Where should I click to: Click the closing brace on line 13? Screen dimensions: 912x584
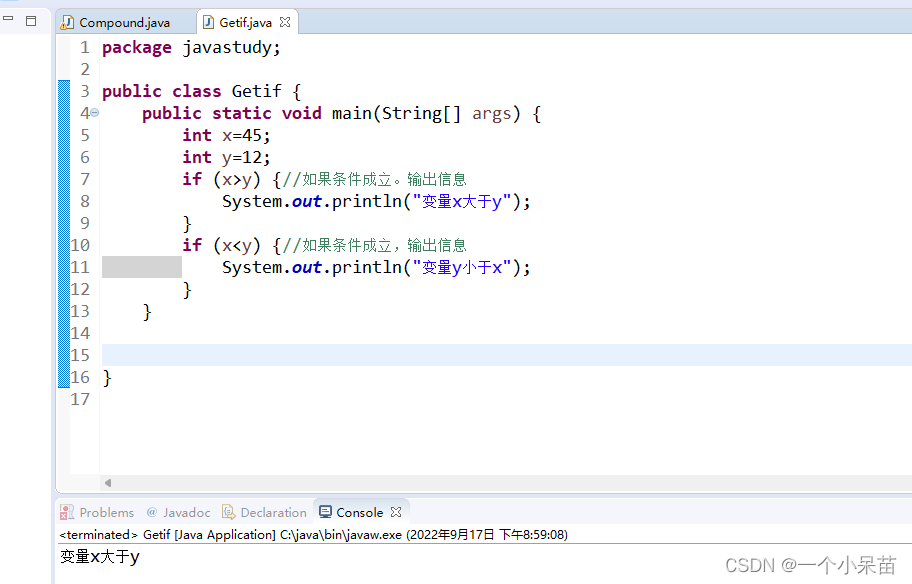[147, 312]
